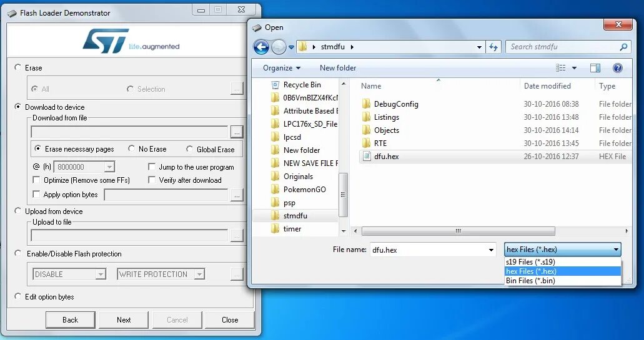Select Upload from device radio button
The width and height of the screenshot is (644, 340).
pos(17,211)
